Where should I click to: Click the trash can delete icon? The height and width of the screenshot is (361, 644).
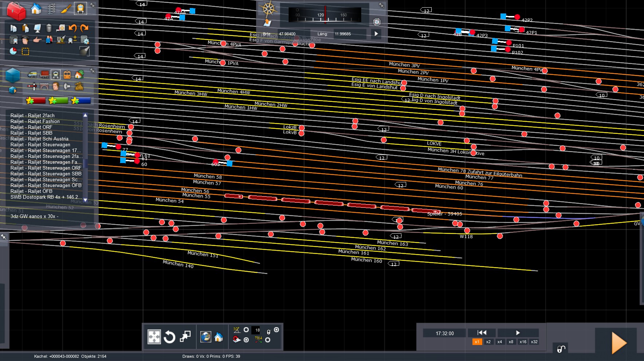coord(49,28)
